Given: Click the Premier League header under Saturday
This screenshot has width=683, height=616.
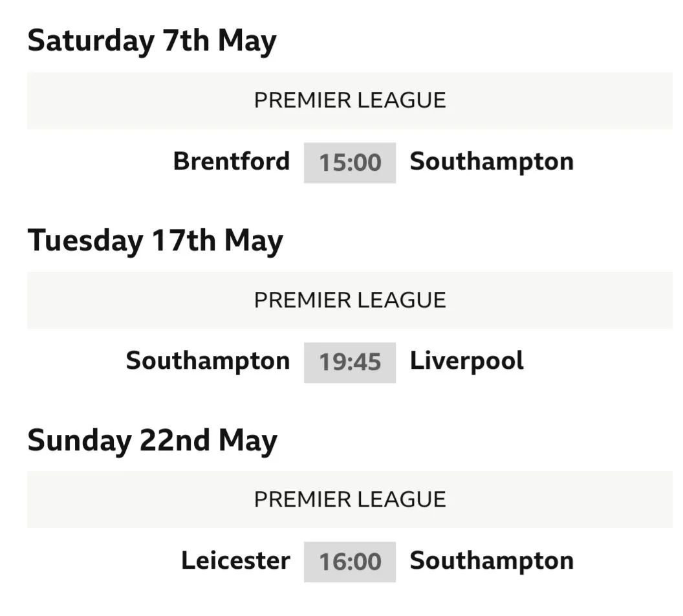Looking at the screenshot, I should click(x=350, y=100).
